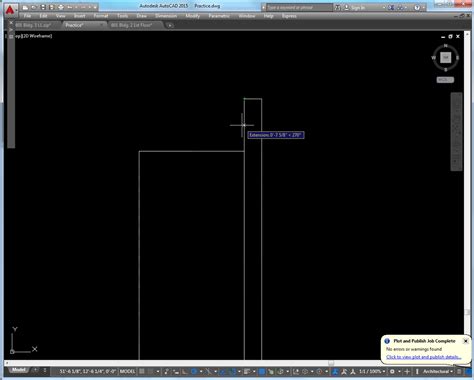The width and height of the screenshot is (474, 380).
Task: Close the Plot and Publish notification balloon
Action: (x=466, y=341)
